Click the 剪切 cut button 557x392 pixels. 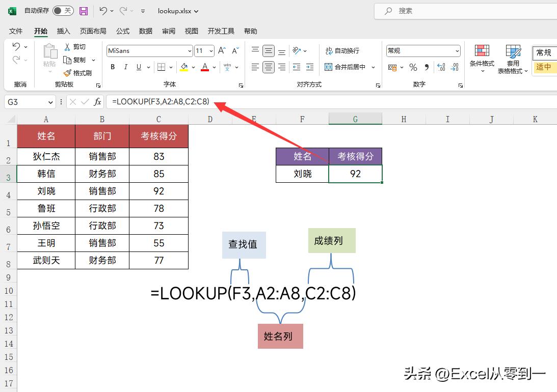75,47
